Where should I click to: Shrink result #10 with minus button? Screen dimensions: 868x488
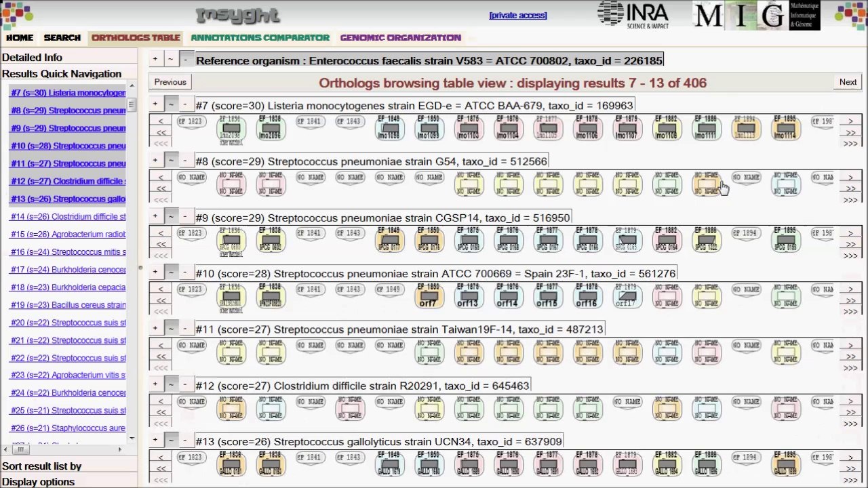pos(185,272)
